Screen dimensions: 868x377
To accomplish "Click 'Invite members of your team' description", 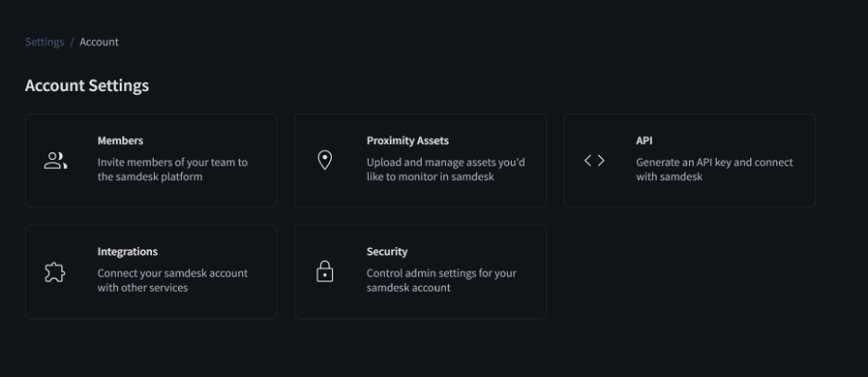I will click(172, 170).
